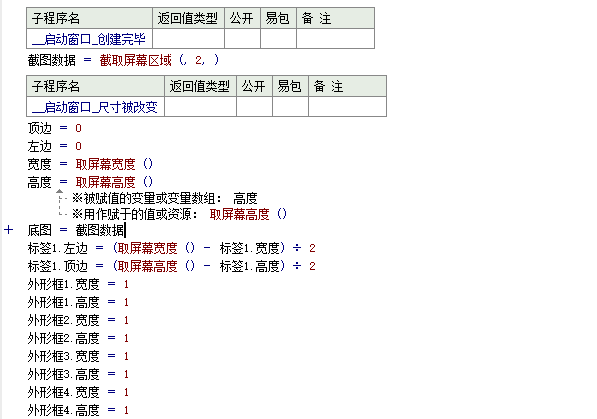Select the 左边 = 0 code line
The height and width of the screenshot is (419, 597).
pos(54,146)
